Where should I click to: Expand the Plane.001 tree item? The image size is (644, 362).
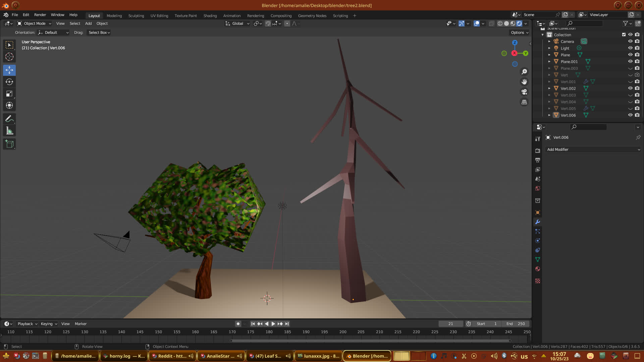pos(549,62)
